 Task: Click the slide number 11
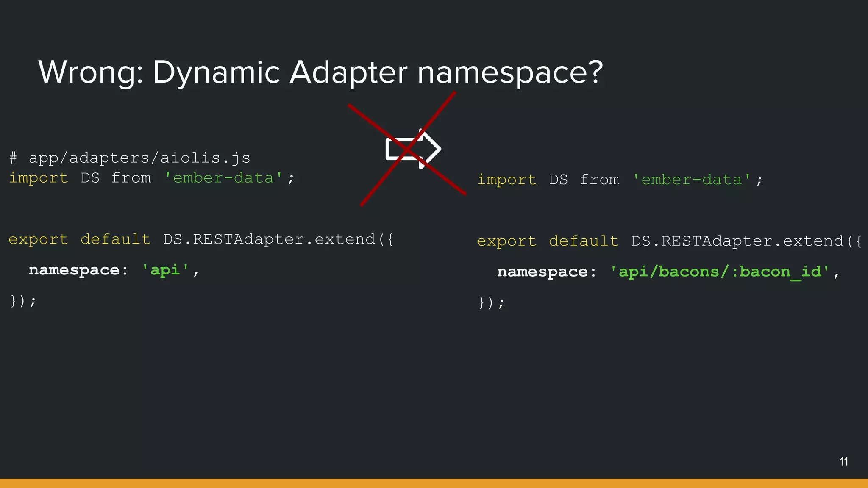point(844,462)
